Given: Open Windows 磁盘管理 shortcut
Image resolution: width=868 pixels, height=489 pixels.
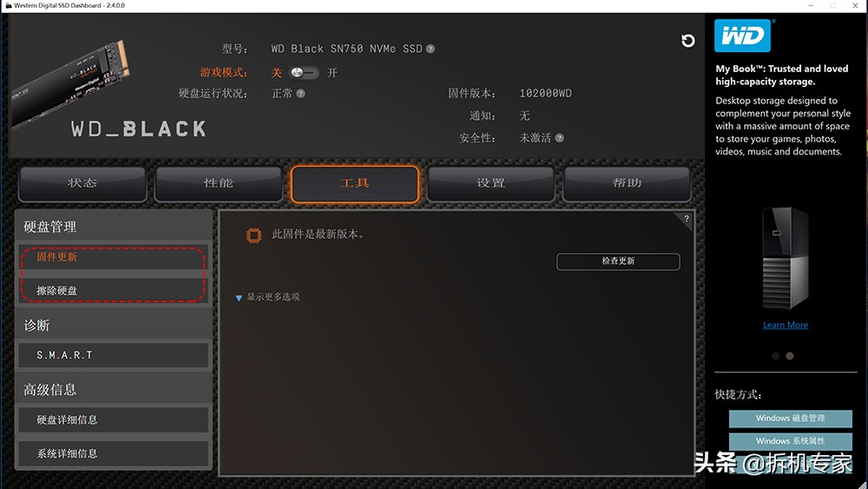Looking at the screenshot, I should point(790,419).
